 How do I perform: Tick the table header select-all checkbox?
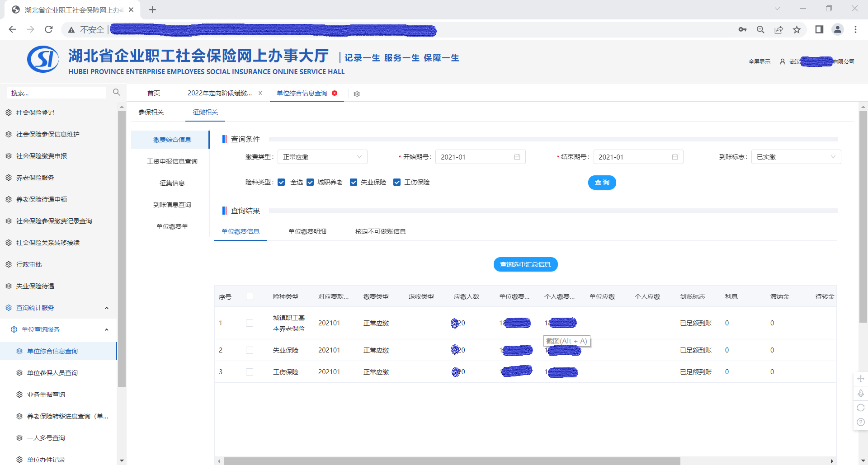coord(250,296)
